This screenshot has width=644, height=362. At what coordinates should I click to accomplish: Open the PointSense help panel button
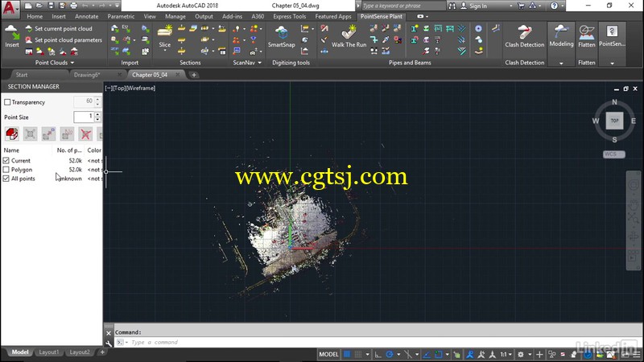point(612,36)
